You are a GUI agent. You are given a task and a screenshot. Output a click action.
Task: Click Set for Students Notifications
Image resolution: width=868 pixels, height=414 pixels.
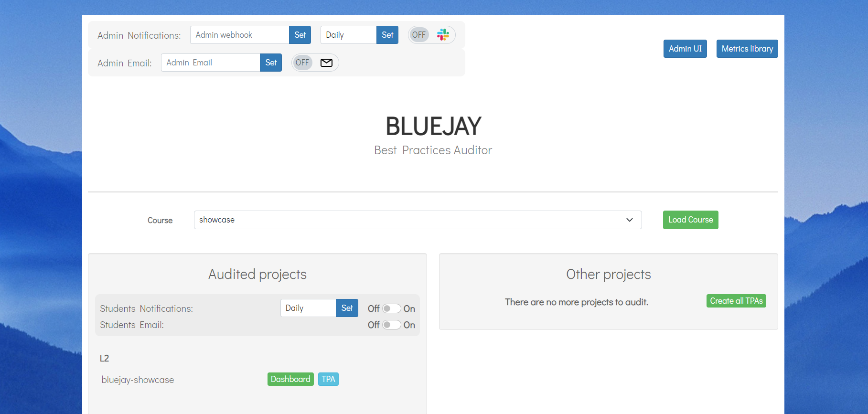(347, 308)
